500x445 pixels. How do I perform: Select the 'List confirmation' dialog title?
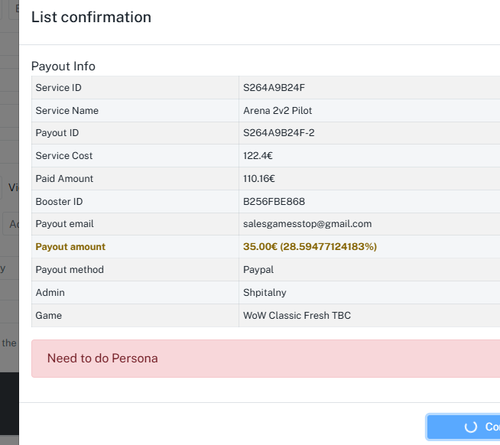(91, 17)
